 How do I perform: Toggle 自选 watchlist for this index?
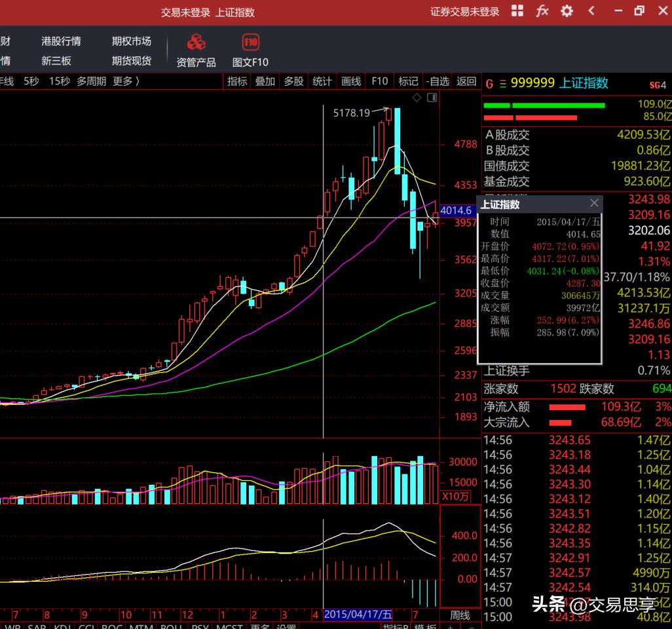pyautogui.click(x=438, y=81)
